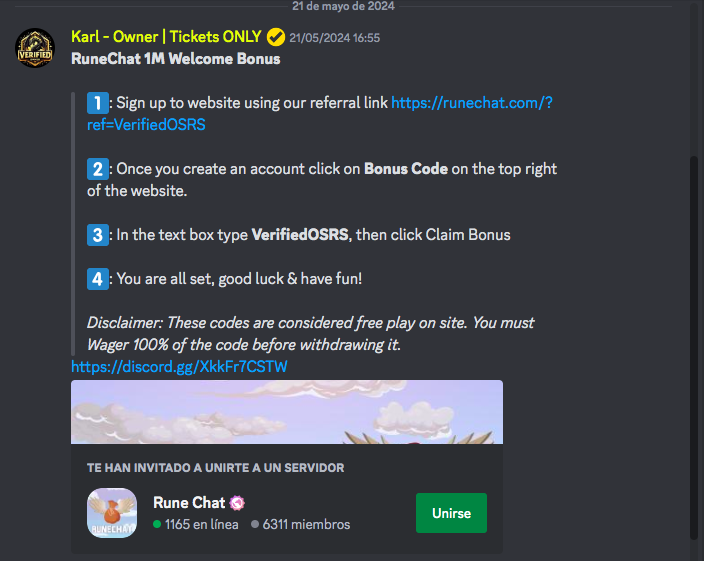Click the number 3 emoji icon

(97, 235)
